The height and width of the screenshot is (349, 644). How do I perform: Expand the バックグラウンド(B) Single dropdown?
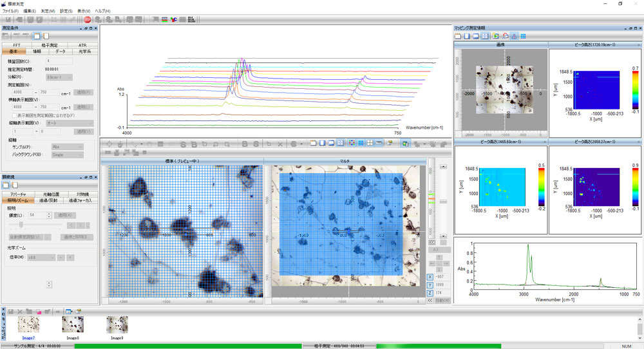tap(67, 155)
